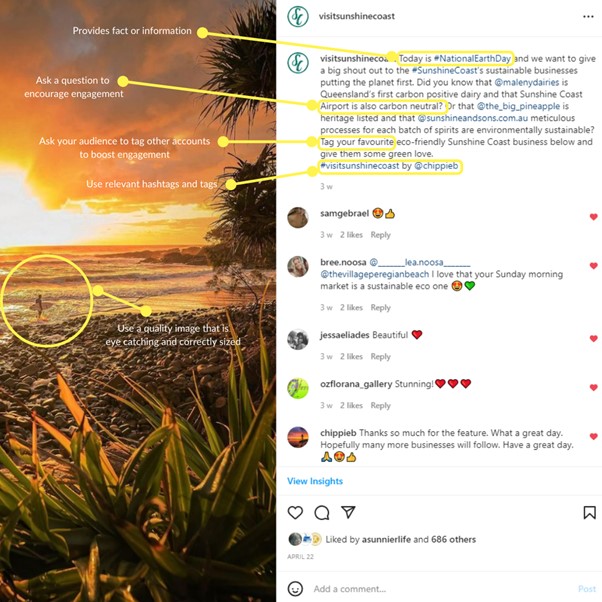The height and width of the screenshot is (602, 602).
Task: Open the @malenydairies profile mention
Action: [x=527, y=82]
